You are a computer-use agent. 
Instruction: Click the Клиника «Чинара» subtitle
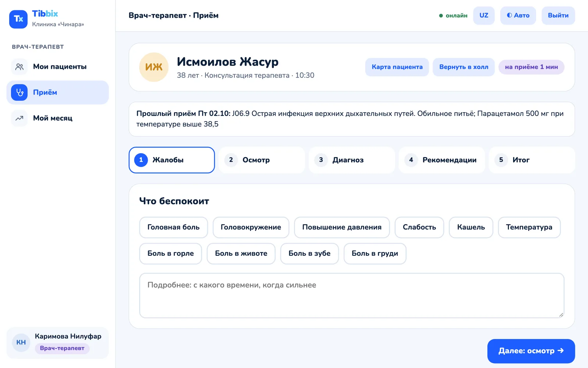(x=58, y=24)
